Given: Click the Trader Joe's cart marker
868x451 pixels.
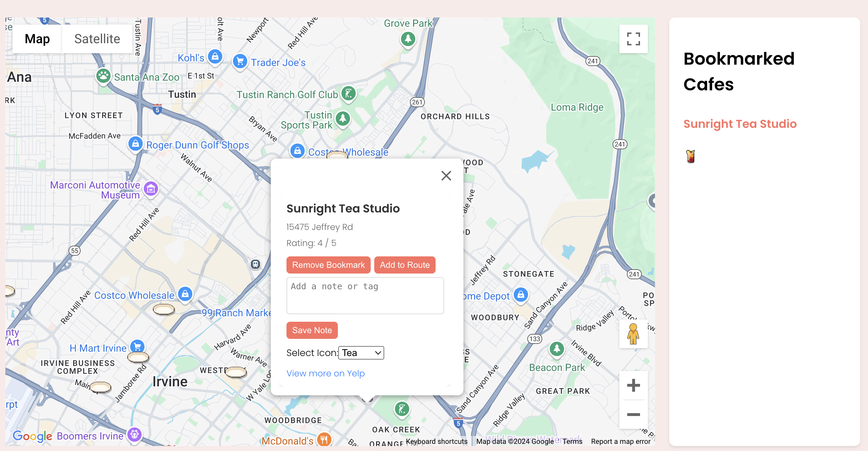Looking at the screenshot, I should tap(240, 61).
